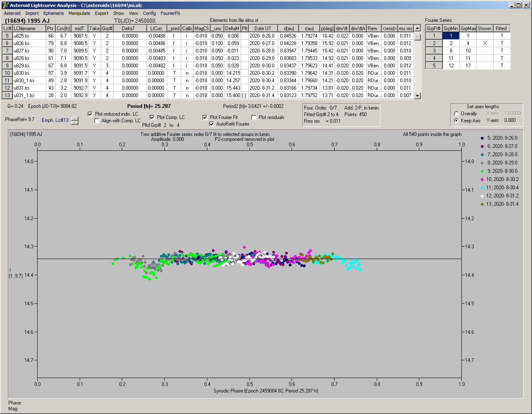Open the Asteroid menu
The height and width of the screenshot is (414, 532).
[12, 13]
